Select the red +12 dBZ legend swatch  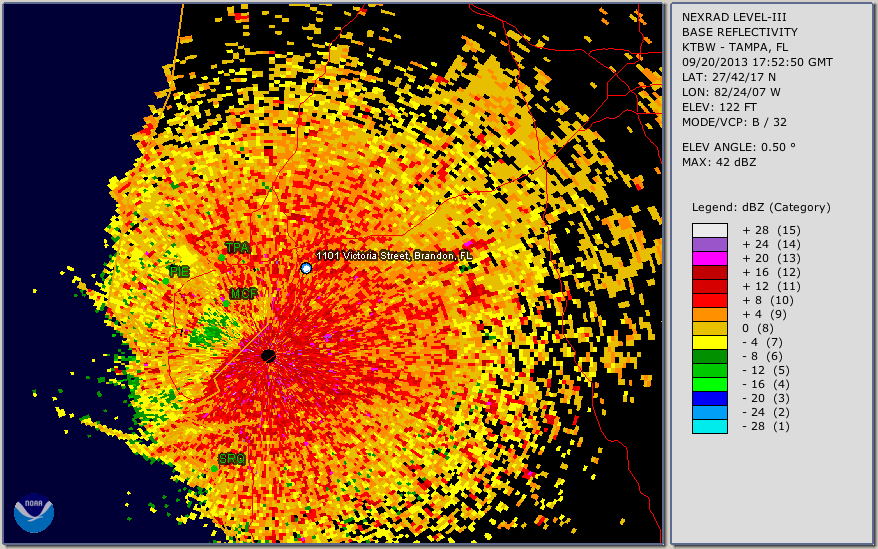tap(710, 286)
